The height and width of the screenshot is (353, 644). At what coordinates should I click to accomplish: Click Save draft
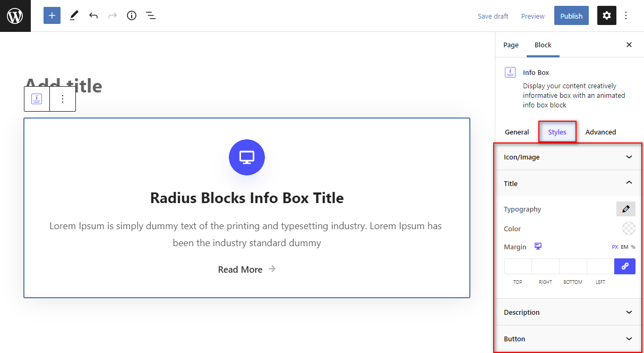[x=493, y=16]
